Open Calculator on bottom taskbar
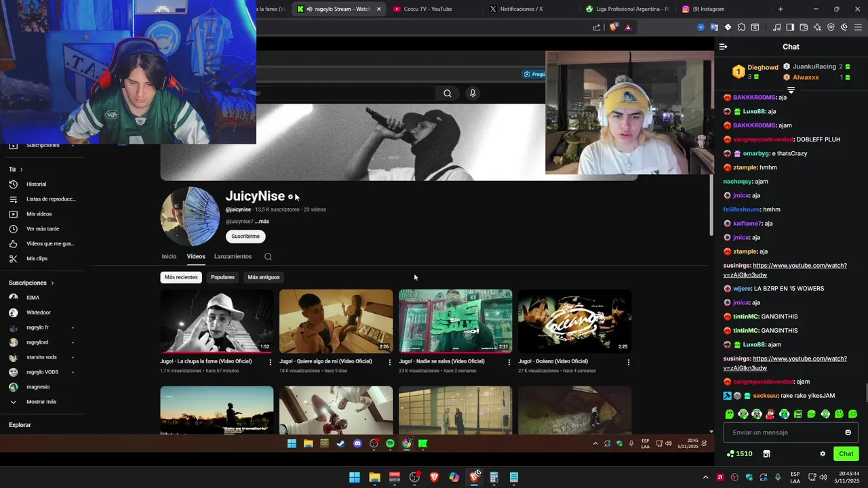 (494, 477)
